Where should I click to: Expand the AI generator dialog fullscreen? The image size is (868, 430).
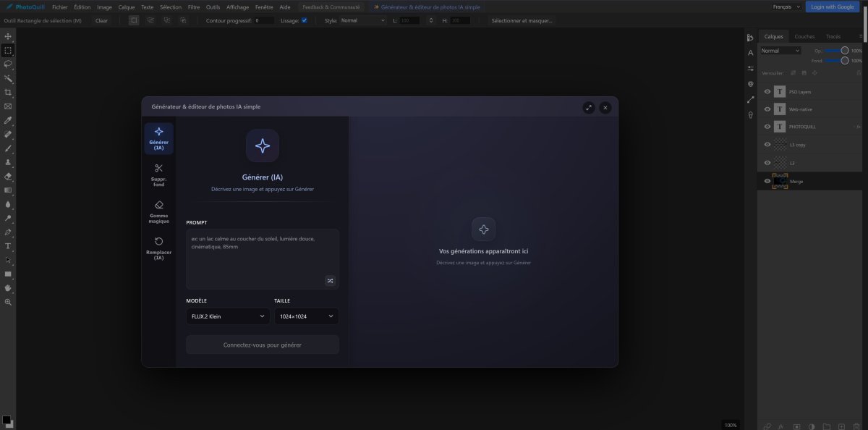pyautogui.click(x=589, y=107)
